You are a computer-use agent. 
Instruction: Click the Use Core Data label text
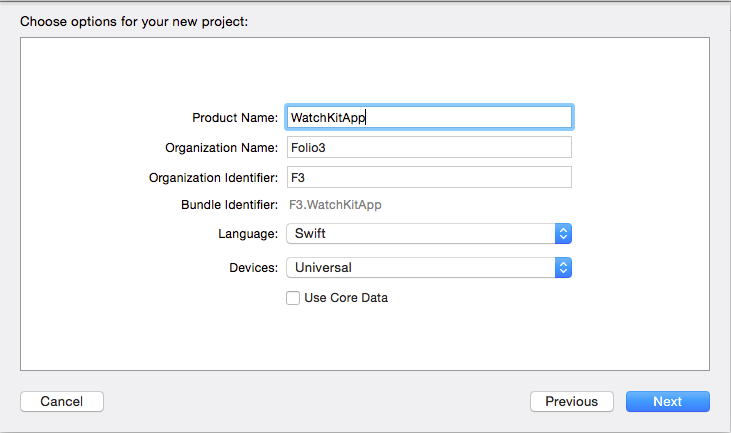tap(346, 297)
